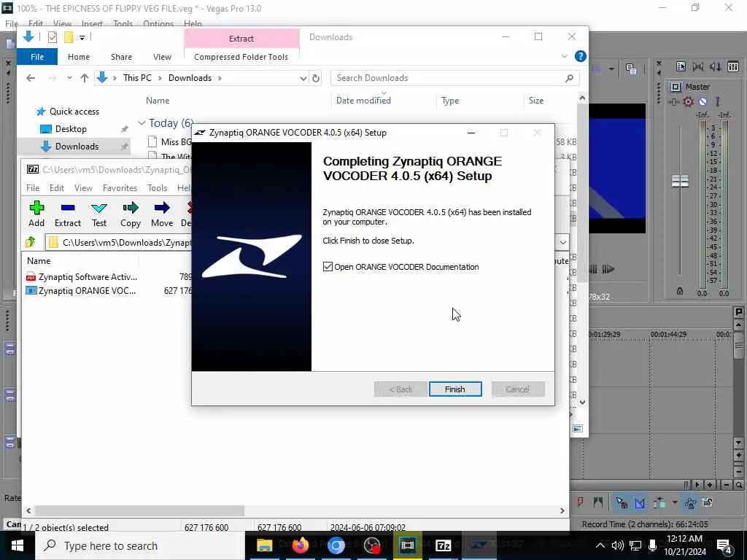Collapse the Today group in Downloads
The image size is (747, 560).
coord(142,122)
